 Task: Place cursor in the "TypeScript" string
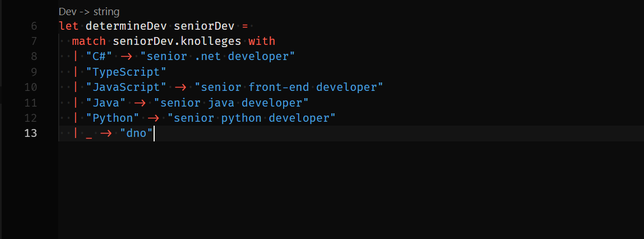click(126, 72)
